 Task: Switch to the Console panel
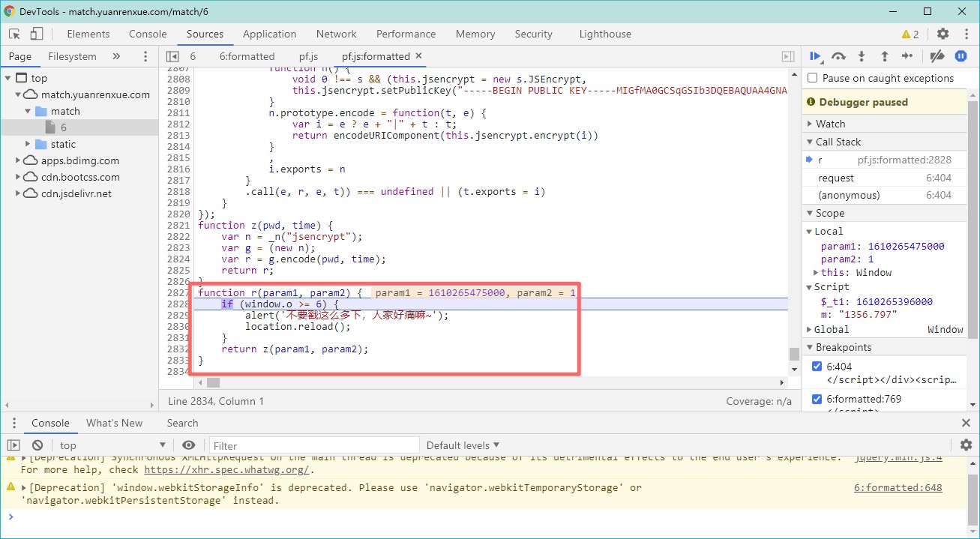(148, 34)
